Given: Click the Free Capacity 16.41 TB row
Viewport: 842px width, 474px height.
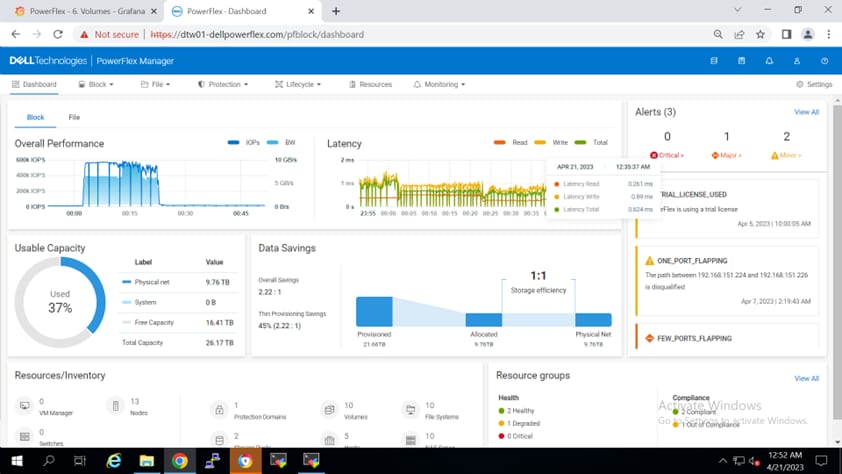Looking at the screenshot, I should [178, 323].
